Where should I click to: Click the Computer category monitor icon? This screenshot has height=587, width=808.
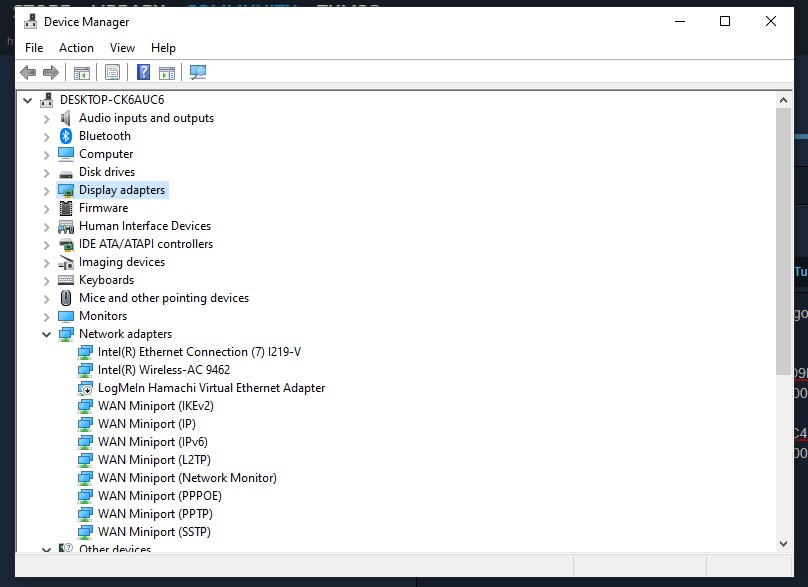[x=66, y=154]
